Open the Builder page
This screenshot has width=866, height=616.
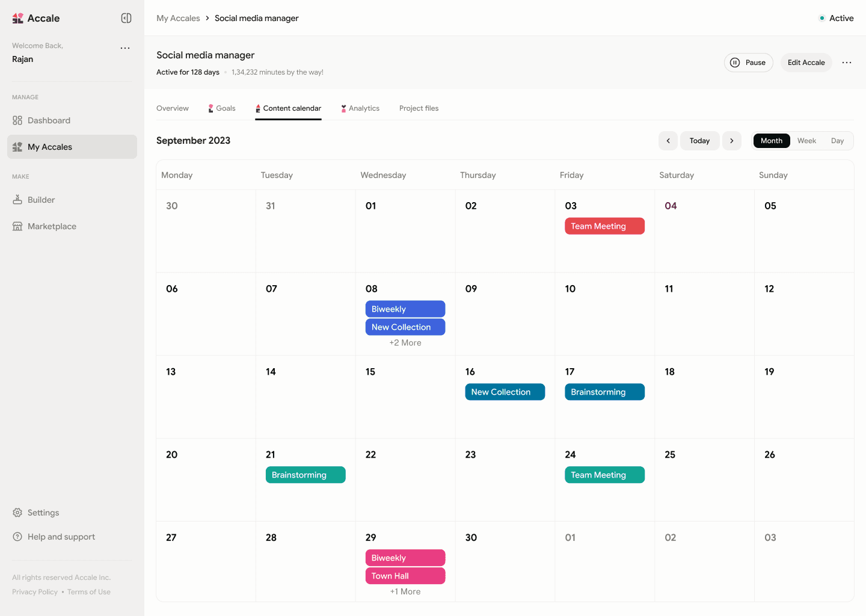pos(72,200)
